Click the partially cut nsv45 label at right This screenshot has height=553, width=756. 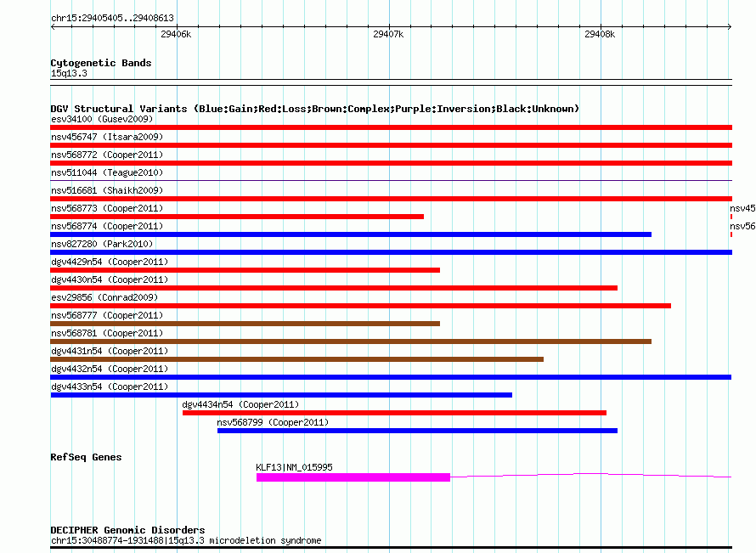[x=742, y=208]
